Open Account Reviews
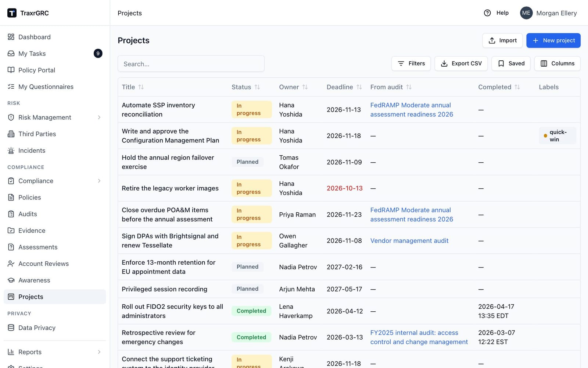Viewport: 588px width, 368px height. pyautogui.click(x=55, y=263)
